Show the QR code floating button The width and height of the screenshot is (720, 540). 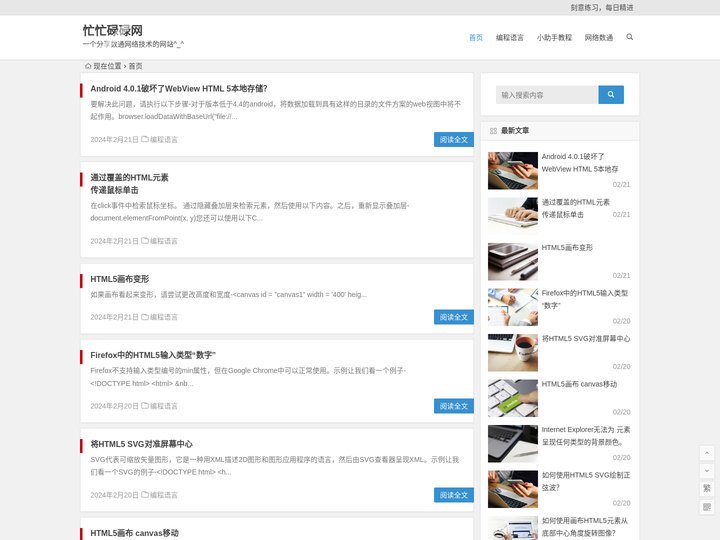point(707,506)
